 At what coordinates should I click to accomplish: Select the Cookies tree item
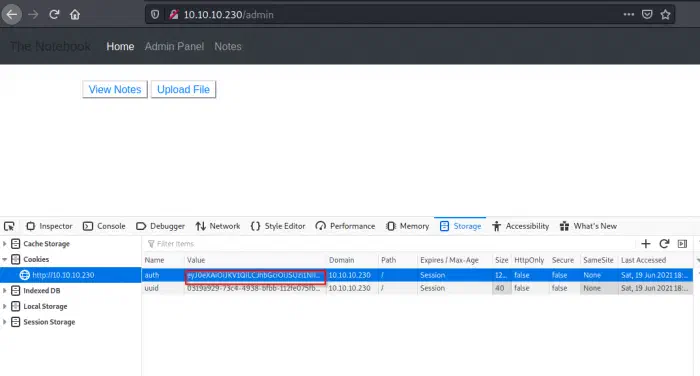click(x=36, y=259)
